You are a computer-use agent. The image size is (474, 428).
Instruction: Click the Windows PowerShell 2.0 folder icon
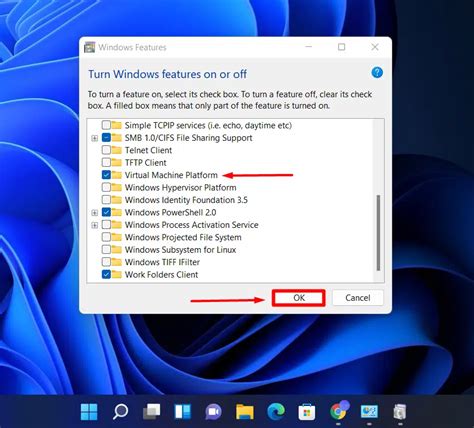116,212
